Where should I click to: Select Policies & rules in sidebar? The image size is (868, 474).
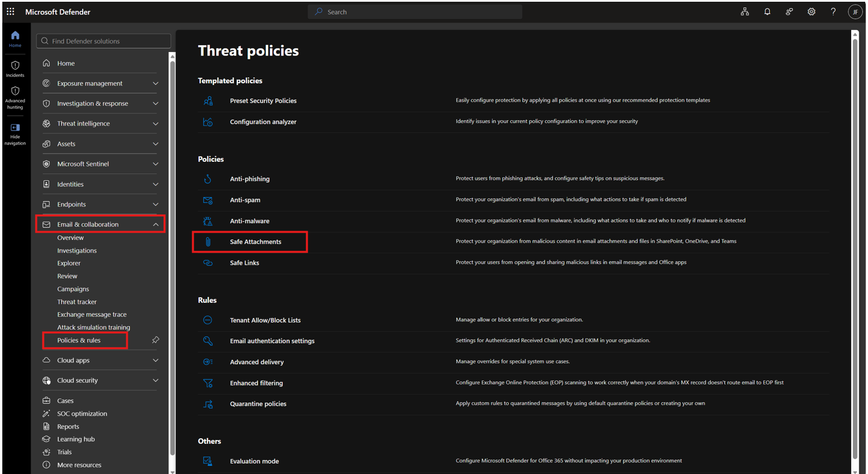[x=79, y=340]
